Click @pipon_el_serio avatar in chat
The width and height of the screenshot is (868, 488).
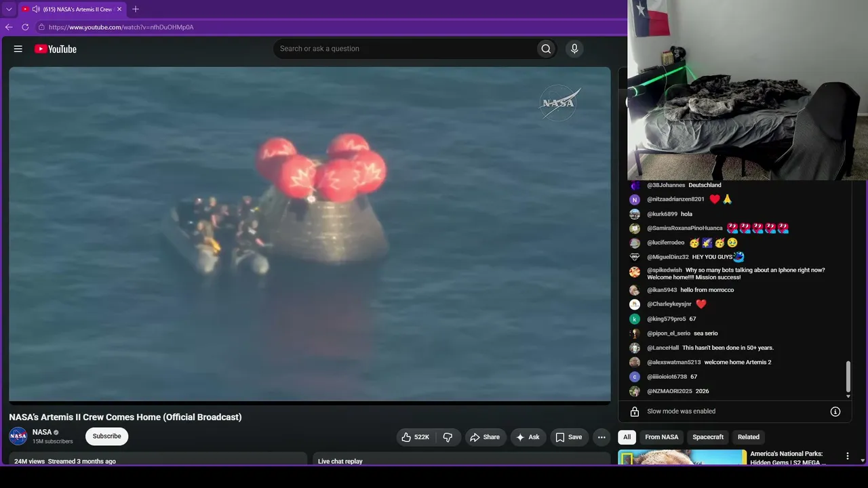pos(635,333)
